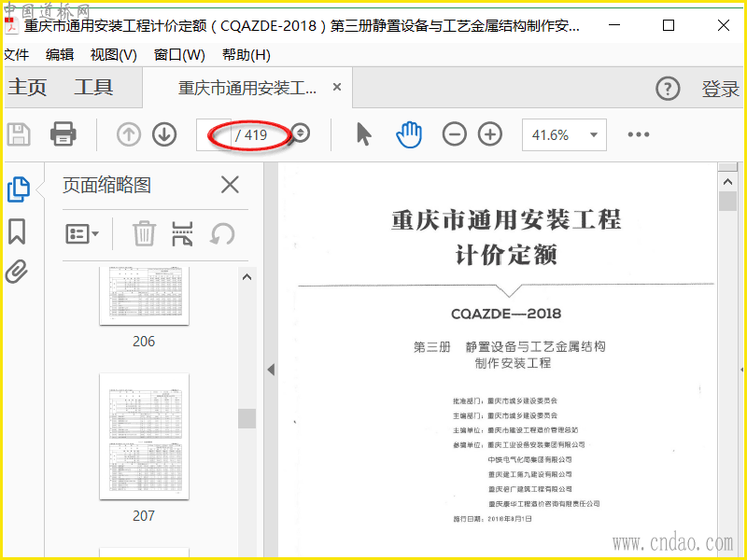The width and height of the screenshot is (747, 560).
Task: Click the thumbnail panel scrollbar handle
Action: point(247,418)
